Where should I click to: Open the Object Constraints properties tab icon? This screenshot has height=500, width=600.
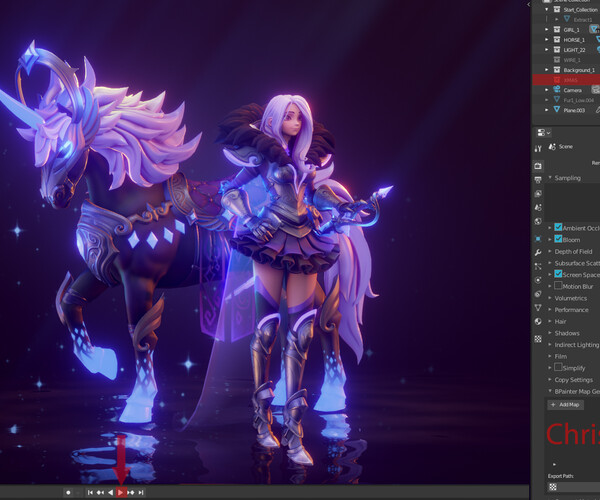(538, 294)
